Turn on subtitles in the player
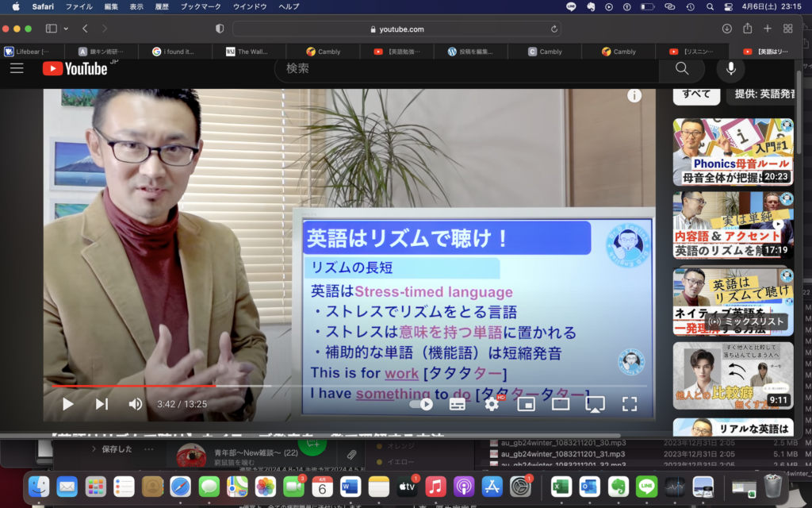This screenshot has height=508, width=812. coord(458,404)
